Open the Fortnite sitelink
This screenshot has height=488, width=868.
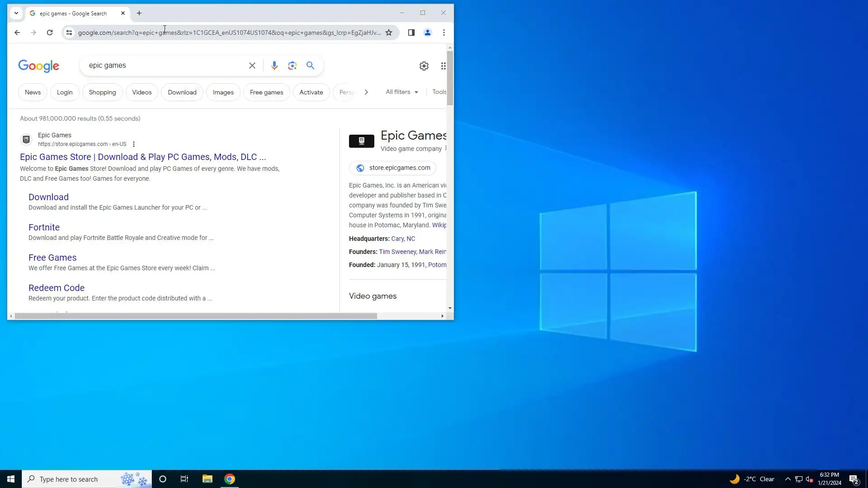pos(44,227)
